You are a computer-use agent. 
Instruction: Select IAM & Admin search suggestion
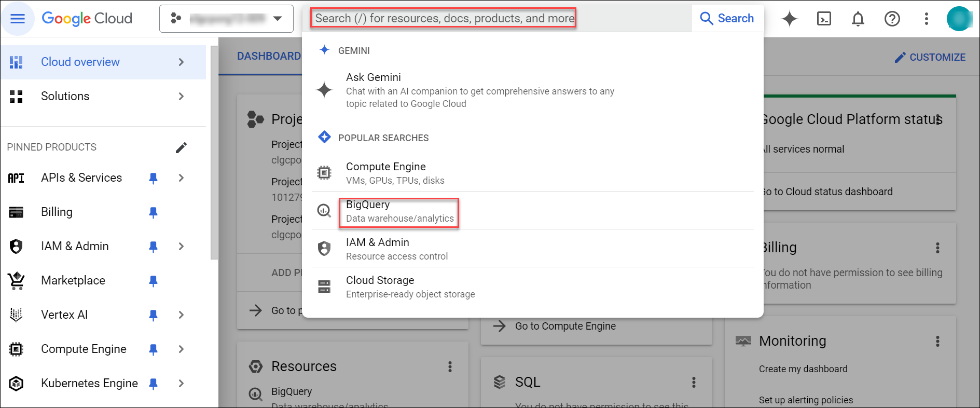coord(532,249)
